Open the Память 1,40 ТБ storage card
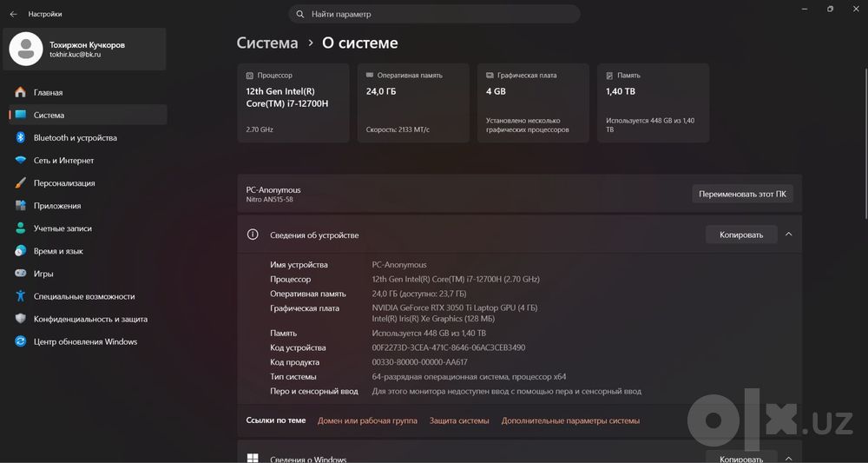The width and height of the screenshot is (868, 463). (654, 103)
